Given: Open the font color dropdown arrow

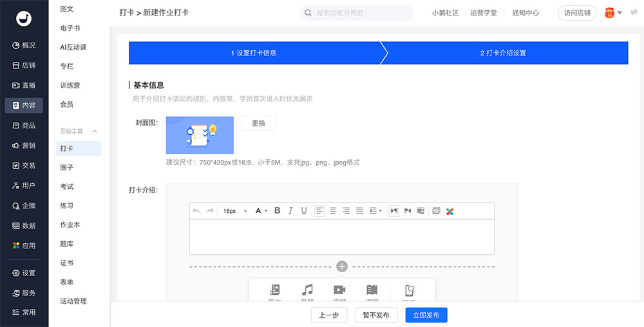Looking at the screenshot, I should [x=265, y=211].
